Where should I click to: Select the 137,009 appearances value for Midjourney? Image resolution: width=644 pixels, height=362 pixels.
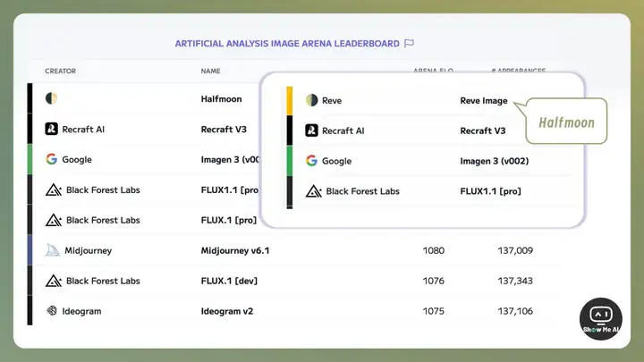[515, 250]
